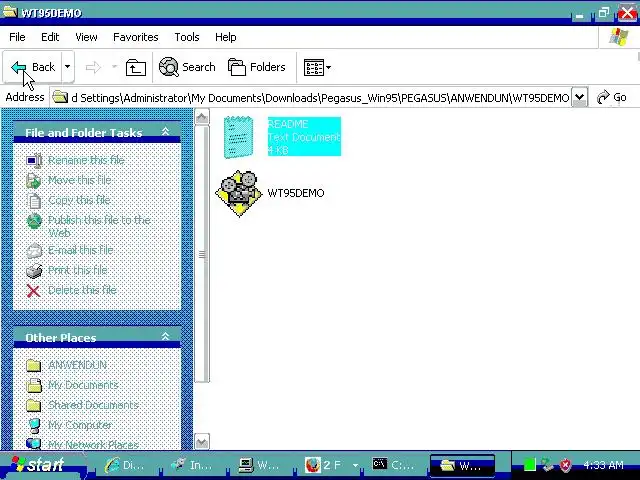Open the Help menu

click(225, 37)
